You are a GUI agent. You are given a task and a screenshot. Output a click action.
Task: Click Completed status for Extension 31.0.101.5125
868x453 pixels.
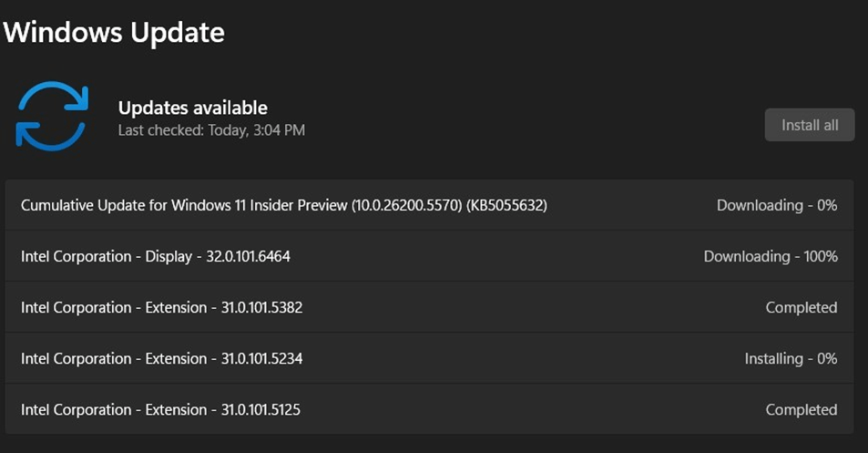[801, 409]
